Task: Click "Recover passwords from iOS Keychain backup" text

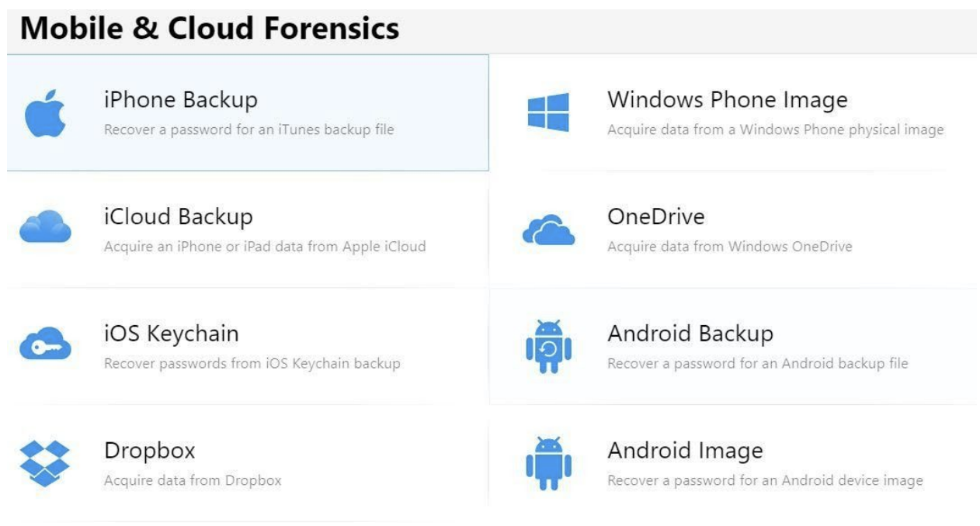Action: tap(252, 363)
